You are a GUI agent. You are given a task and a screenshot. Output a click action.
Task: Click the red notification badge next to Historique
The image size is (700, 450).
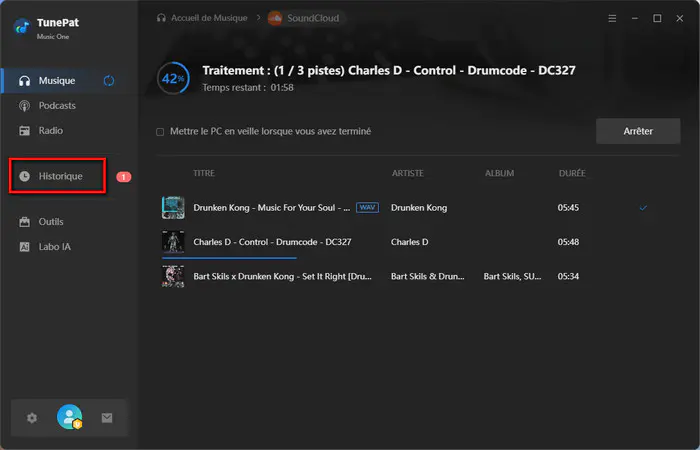tap(124, 177)
